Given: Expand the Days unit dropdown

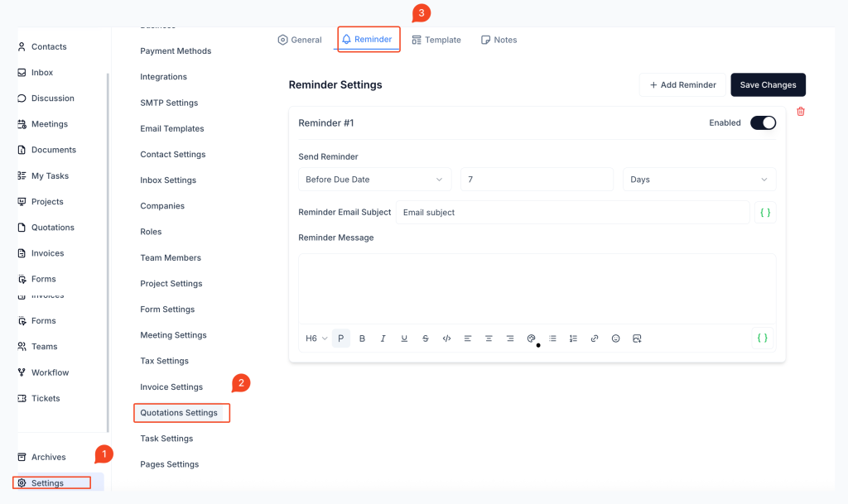Looking at the screenshot, I should [x=699, y=180].
